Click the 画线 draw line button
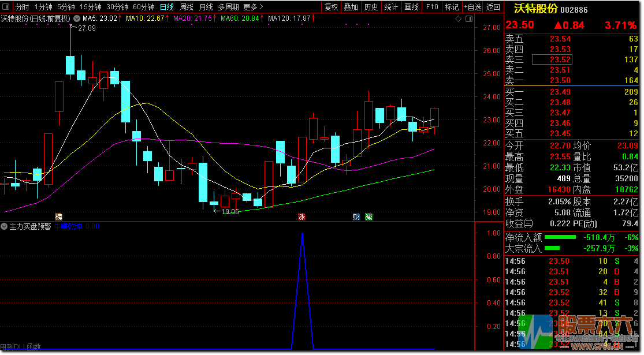Screen dimensions: 644x355 point(411,7)
